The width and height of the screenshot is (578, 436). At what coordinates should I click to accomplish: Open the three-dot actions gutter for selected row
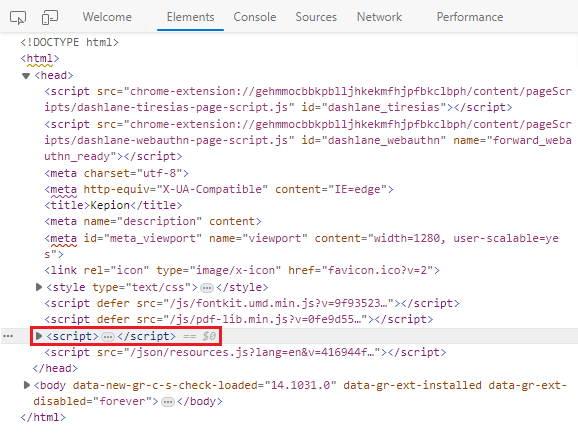point(8,336)
